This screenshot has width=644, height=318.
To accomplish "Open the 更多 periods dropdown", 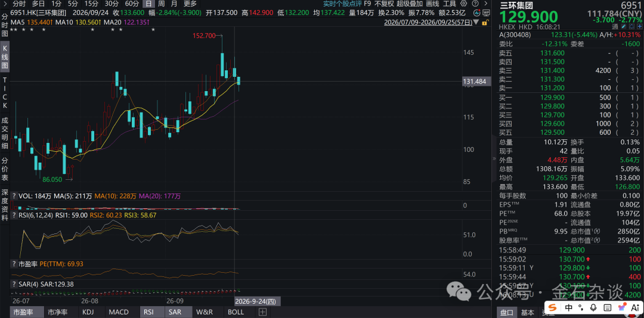I will point(190,4).
